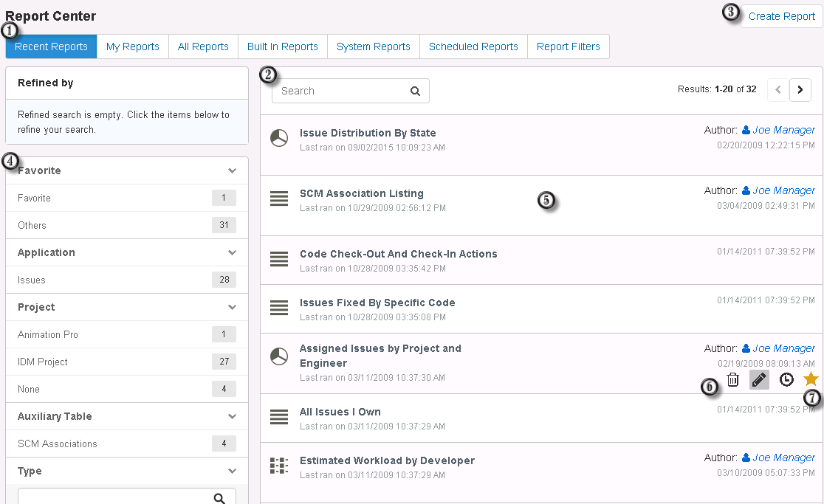The width and height of the screenshot is (824, 504).
Task: Collapse the Auxiliary Table filter section
Action: (x=232, y=416)
